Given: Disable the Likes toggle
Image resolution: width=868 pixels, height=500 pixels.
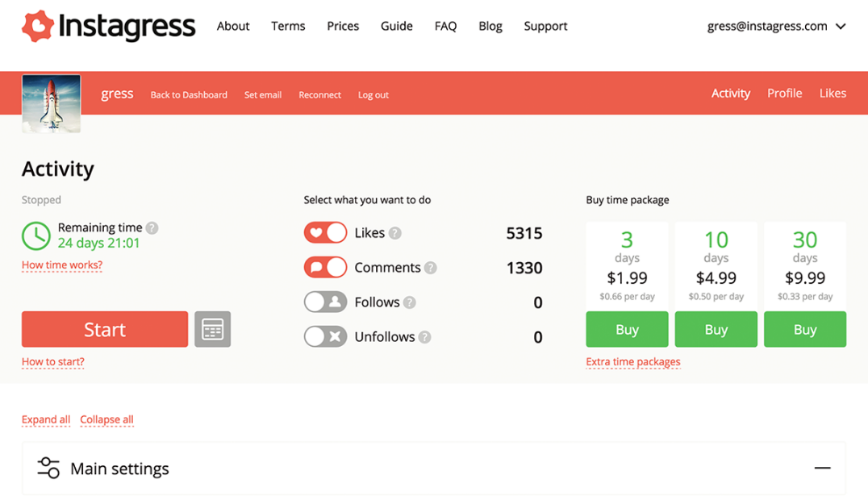Looking at the screenshot, I should pyautogui.click(x=325, y=232).
